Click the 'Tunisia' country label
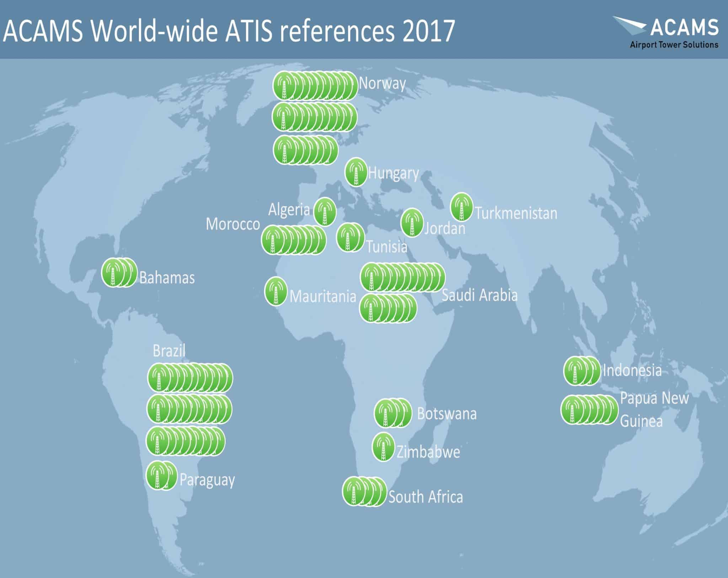Screen dimensions: 728x578 coord(387,246)
